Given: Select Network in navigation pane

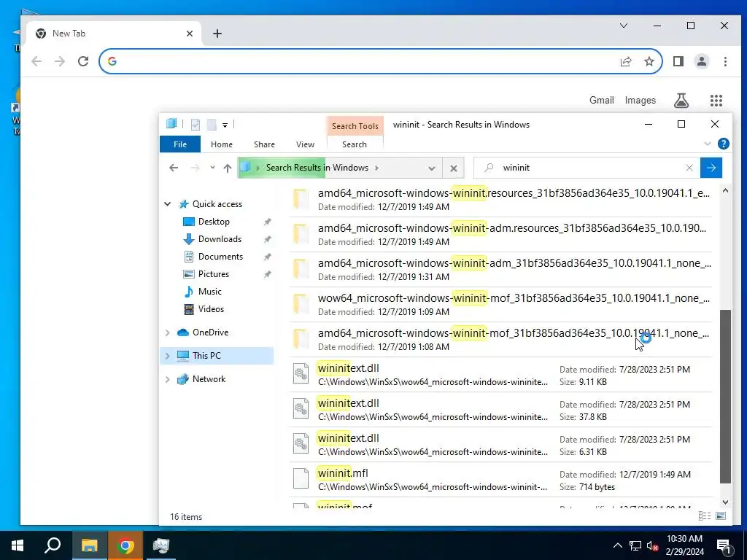Looking at the screenshot, I should pos(209,379).
